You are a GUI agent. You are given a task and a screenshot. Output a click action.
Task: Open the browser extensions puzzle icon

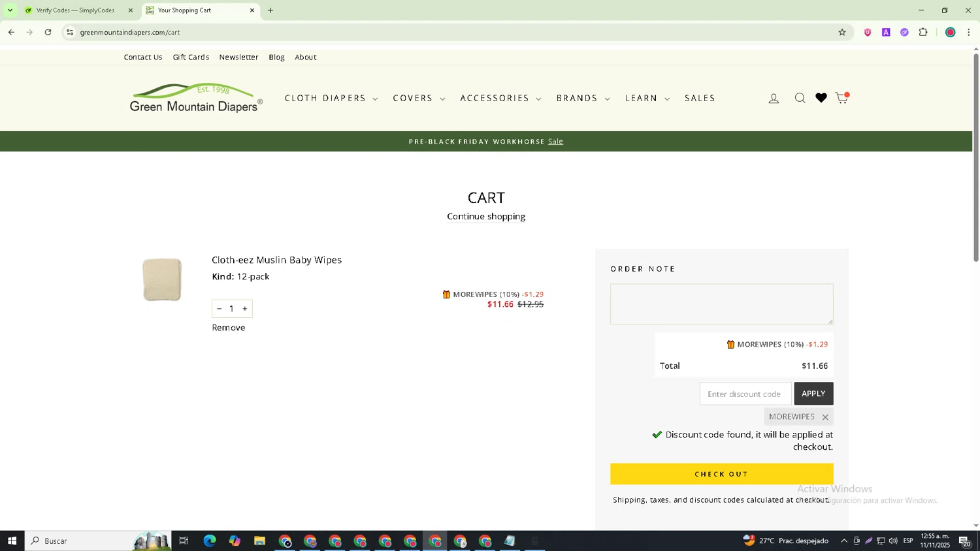923,32
